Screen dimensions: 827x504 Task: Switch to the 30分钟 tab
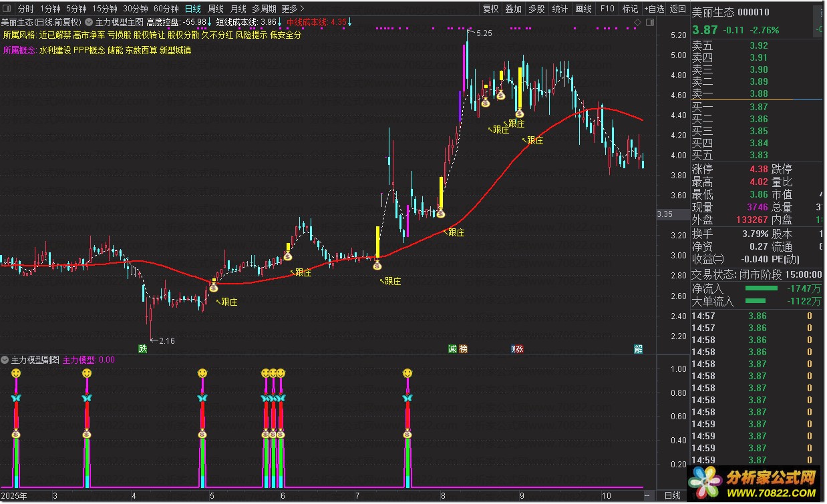coord(136,9)
